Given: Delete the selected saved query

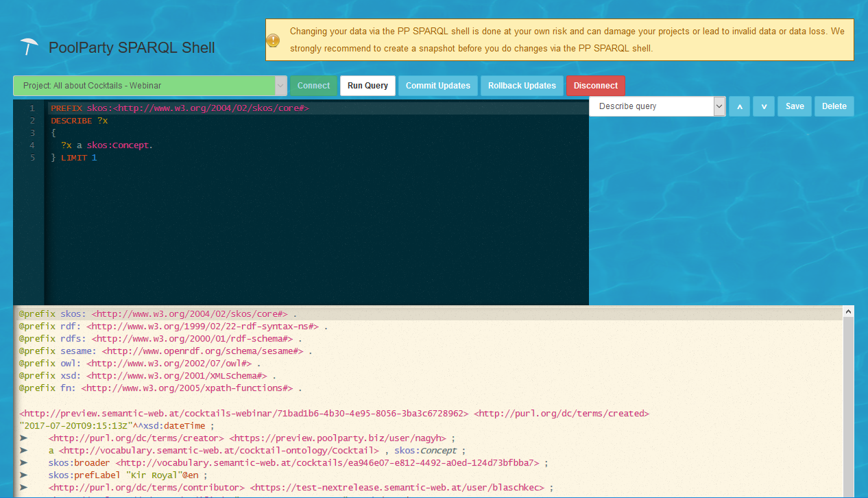Looking at the screenshot, I should pos(834,106).
